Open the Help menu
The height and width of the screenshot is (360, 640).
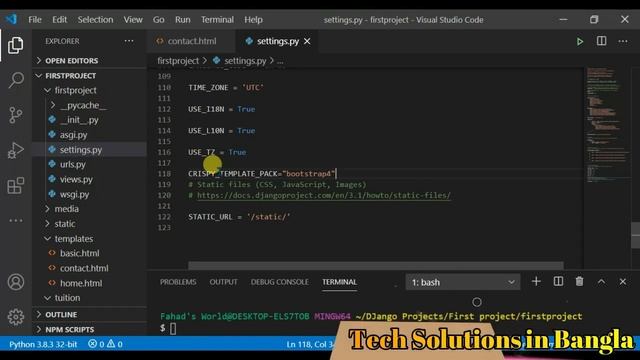point(253,20)
